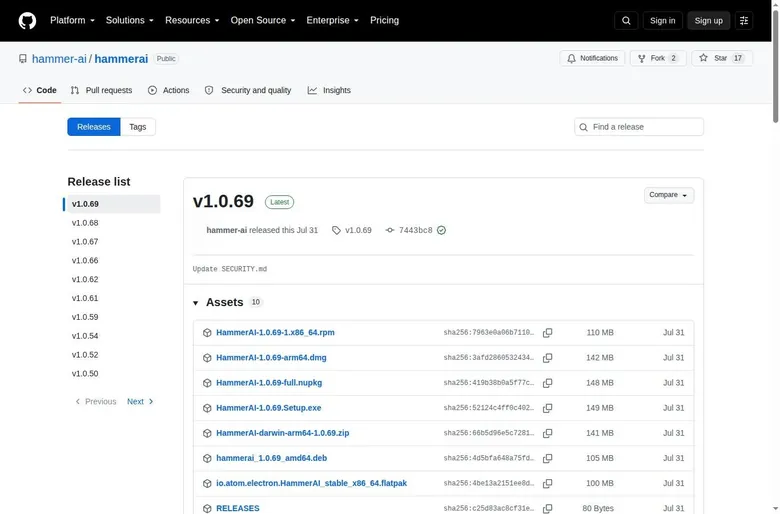
Task: Open the GitHub homepage logo
Action: [27, 20]
